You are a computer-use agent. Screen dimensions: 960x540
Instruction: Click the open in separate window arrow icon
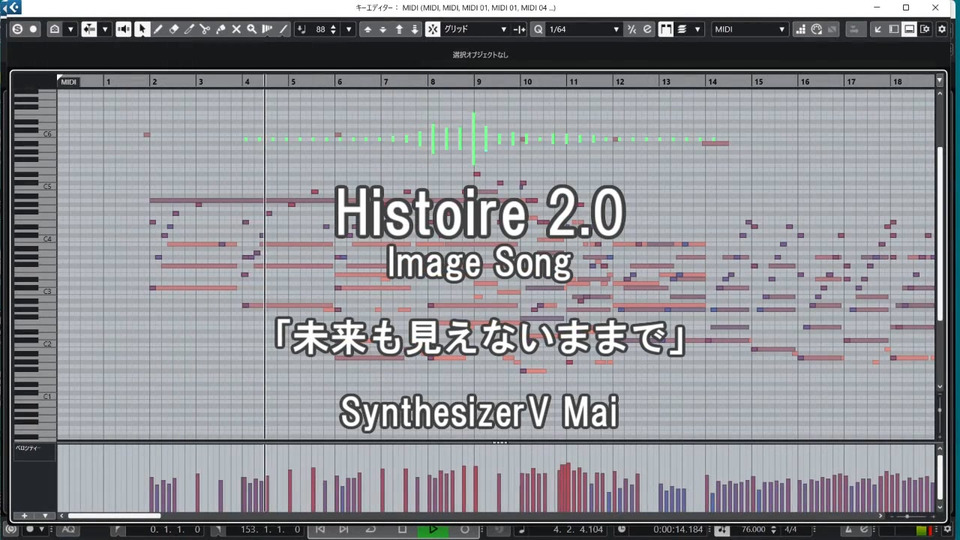coord(878,29)
